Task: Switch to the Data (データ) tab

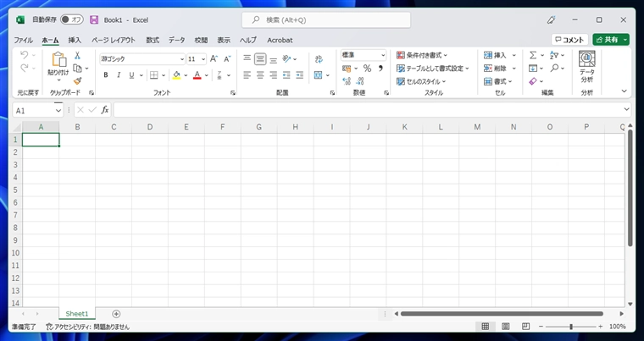Action: coord(176,41)
